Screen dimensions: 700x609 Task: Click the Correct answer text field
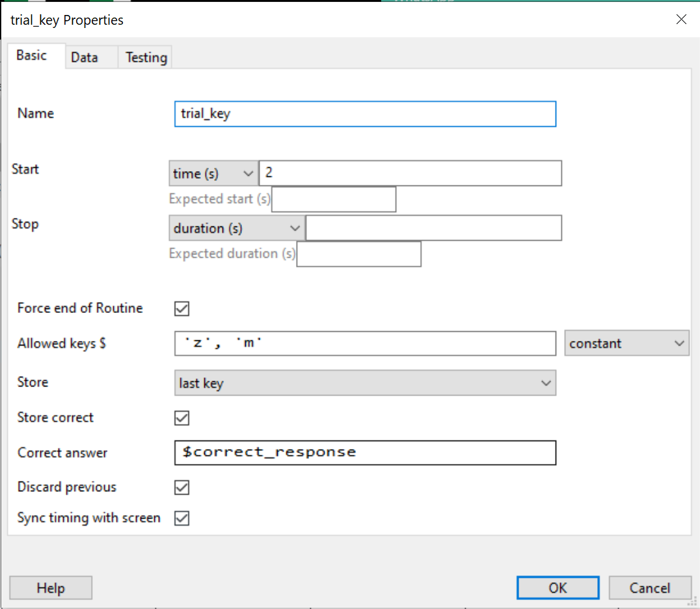tap(365, 453)
